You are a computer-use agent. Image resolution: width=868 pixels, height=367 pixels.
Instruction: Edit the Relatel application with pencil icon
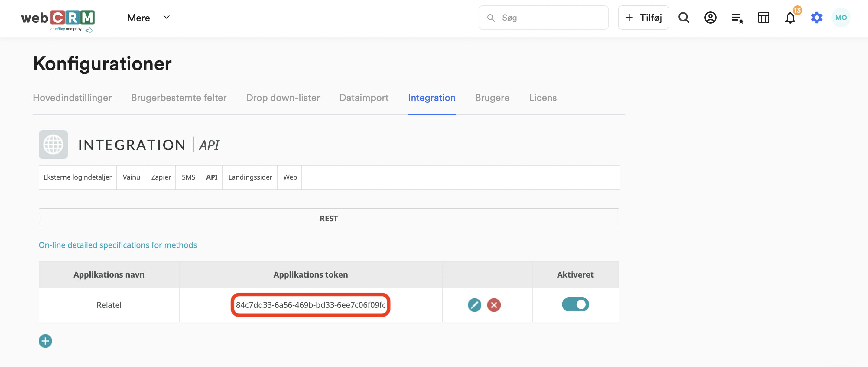click(x=474, y=305)
